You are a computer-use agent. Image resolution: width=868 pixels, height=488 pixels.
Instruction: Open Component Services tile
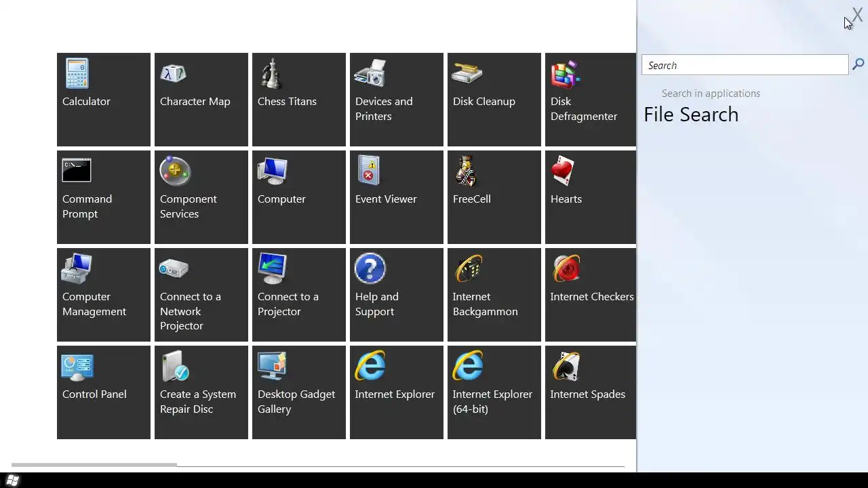coord(201,197)
